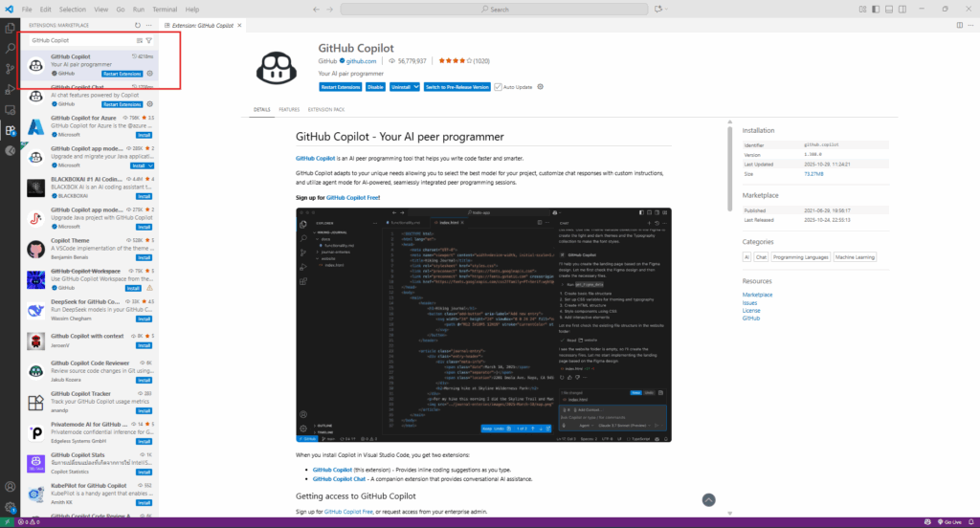Switch to the Features tab

coord(289,109)
